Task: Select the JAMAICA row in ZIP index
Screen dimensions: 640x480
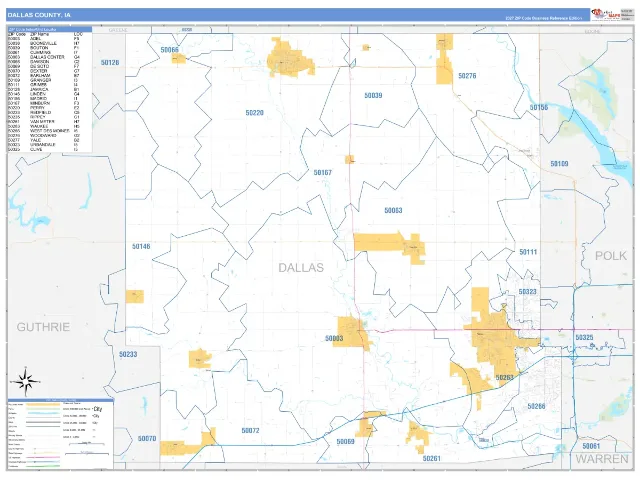Action: click(44, 89)
